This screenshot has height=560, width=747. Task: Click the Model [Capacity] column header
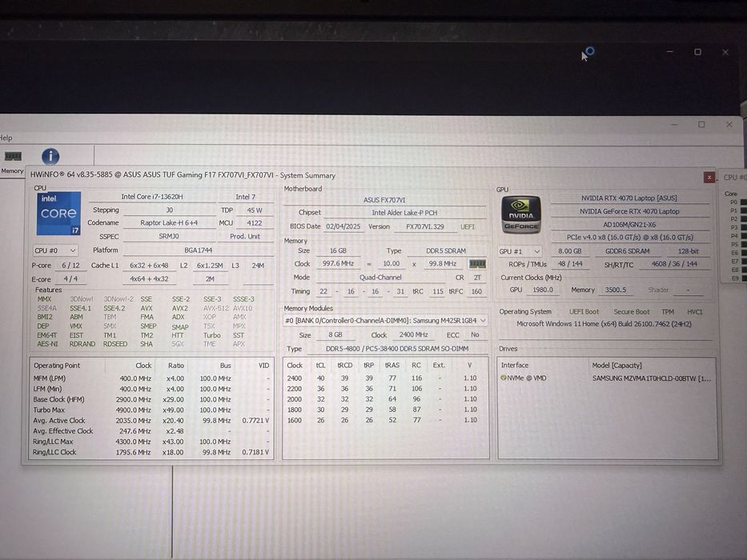click(x=616, y=366)
